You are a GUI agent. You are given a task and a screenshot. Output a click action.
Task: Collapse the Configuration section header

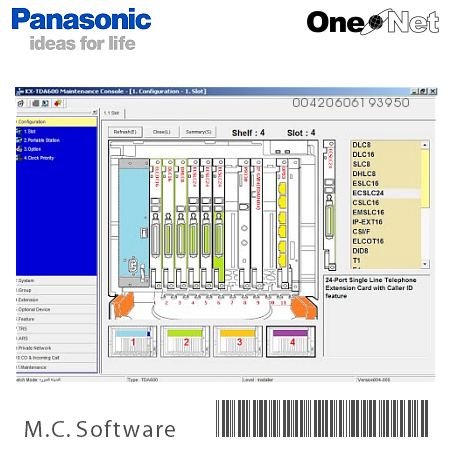coord(56,122)
